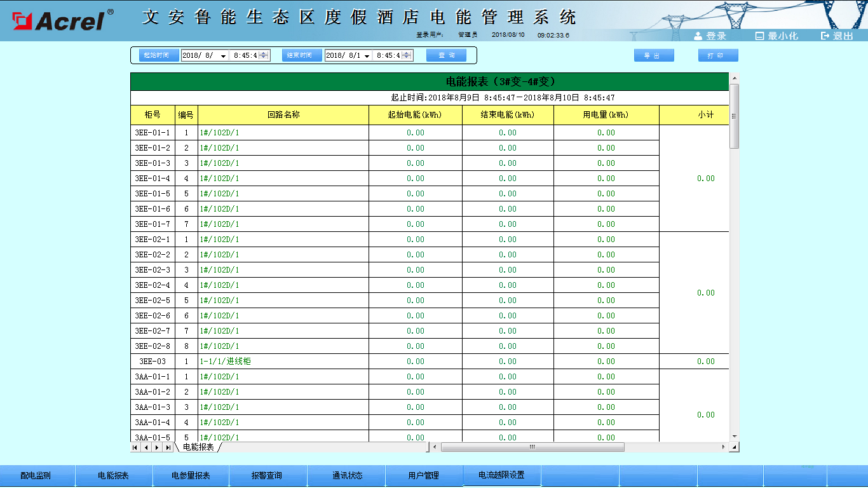
Task: Select cabinet cell 3AA-01-3
Action: pos(153,407)
